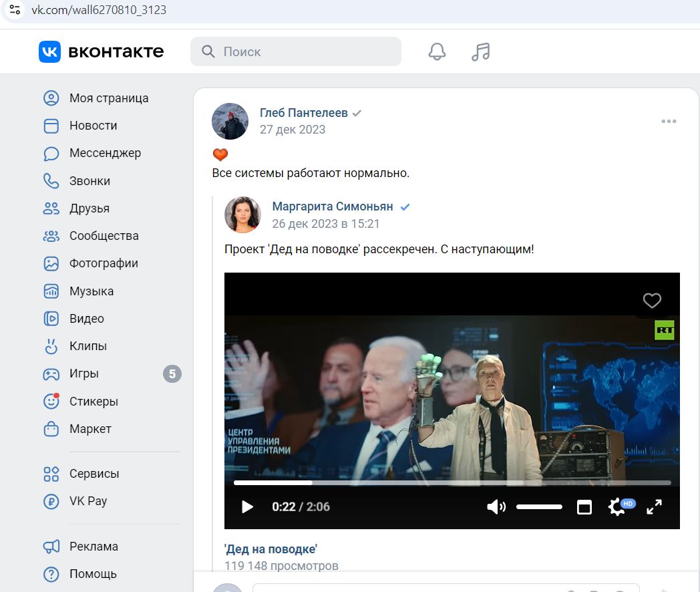The width and height of the screenshot is (700, 592).
Task: Seek on the video progress bar
Action: (452, 482)
